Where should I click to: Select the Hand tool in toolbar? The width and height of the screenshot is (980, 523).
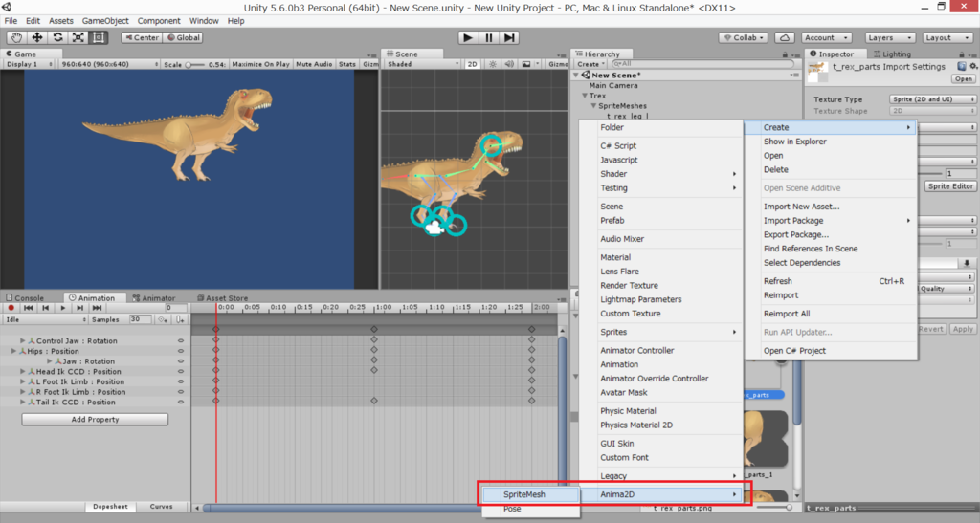[x=17, y=37]
